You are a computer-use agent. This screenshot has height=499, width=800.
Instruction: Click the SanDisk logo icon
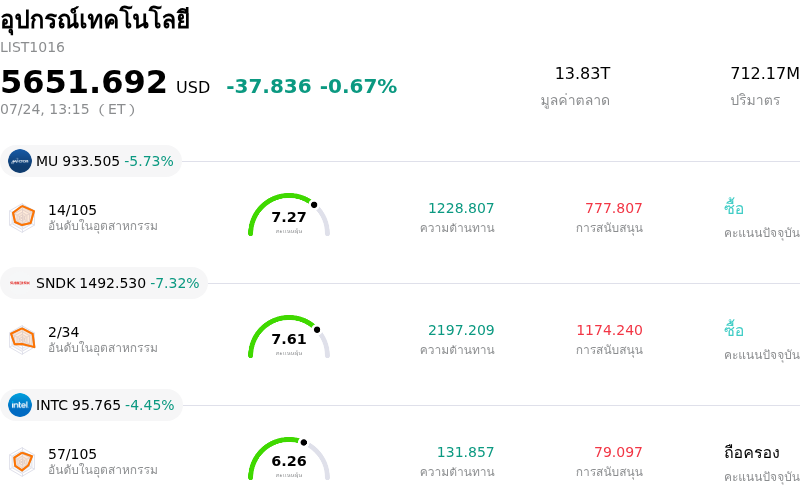[x=20, y=283]
